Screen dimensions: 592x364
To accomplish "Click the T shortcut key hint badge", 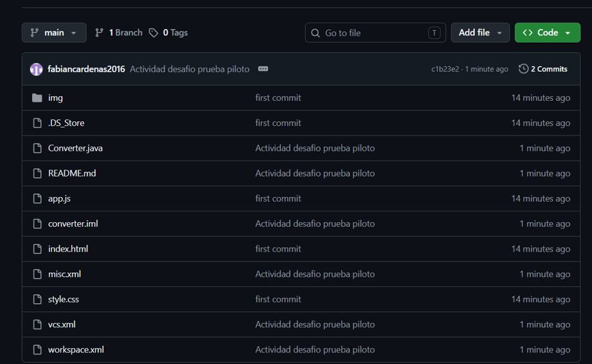I will tap(434, 33).
